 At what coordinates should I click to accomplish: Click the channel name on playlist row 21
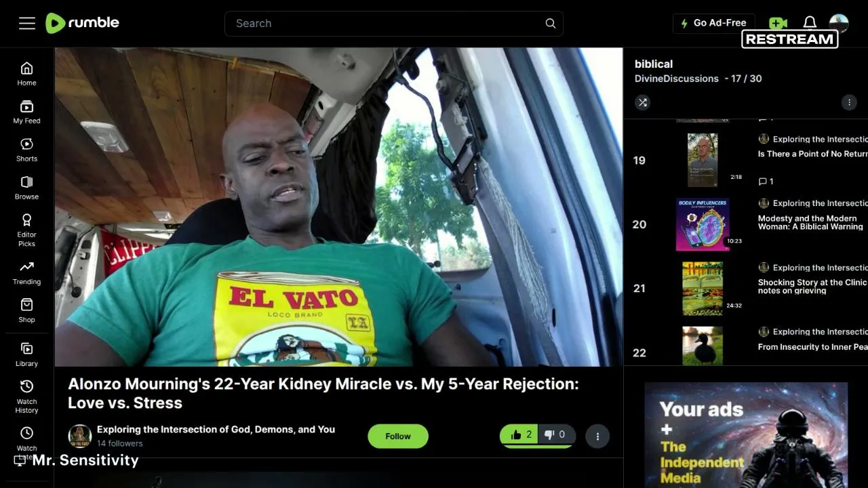click(820, 268)
